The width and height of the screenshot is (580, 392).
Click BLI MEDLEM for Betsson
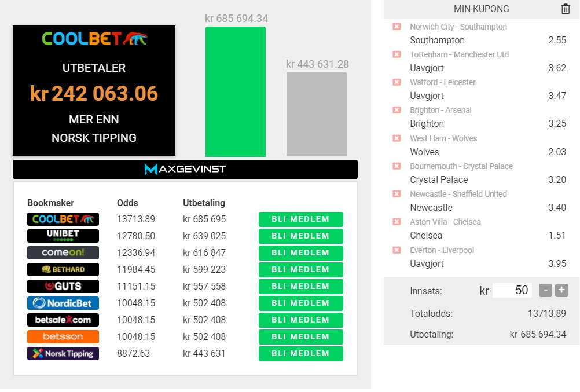coord(301,337)
